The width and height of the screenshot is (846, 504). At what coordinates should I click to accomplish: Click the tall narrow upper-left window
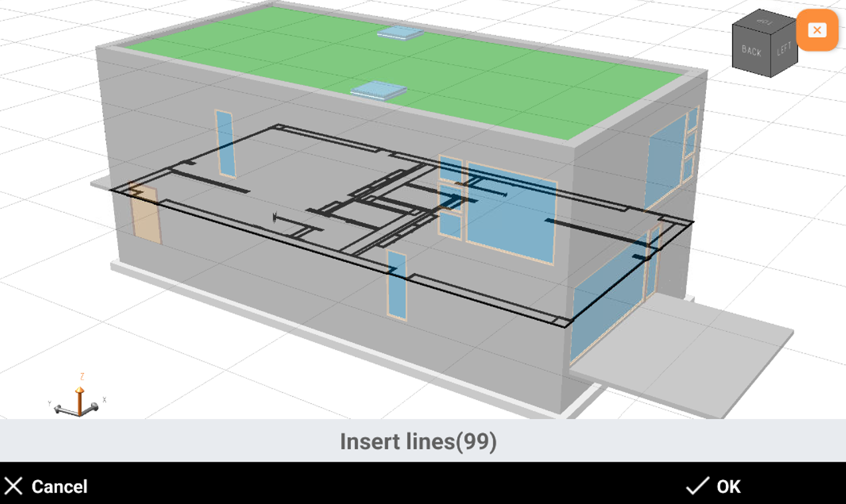tap(225, 143)
